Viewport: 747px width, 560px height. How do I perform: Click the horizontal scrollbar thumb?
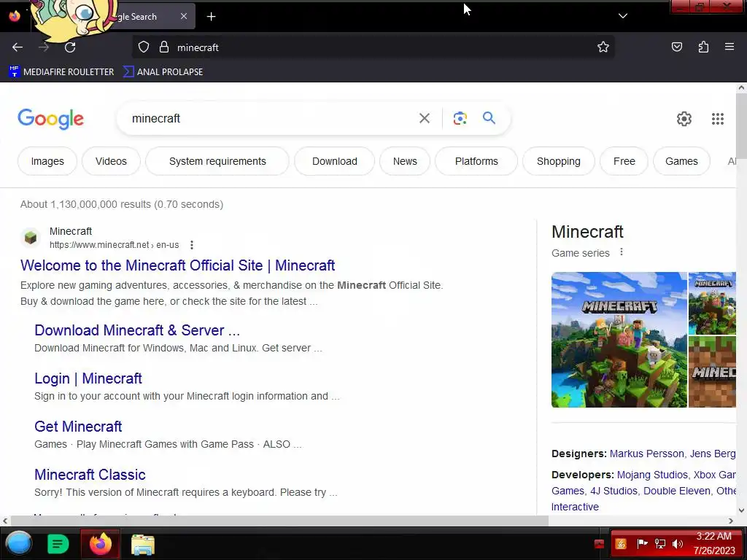pyautogui.click(x=279, y=521)
